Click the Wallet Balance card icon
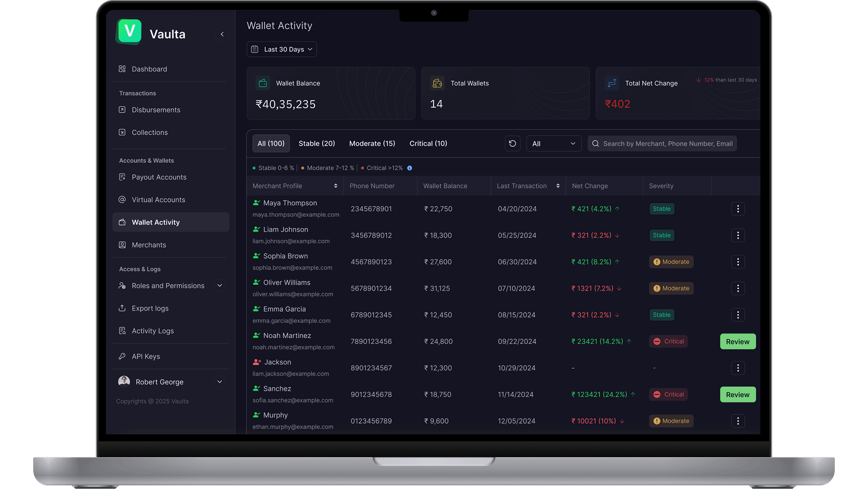 point(263,83)
